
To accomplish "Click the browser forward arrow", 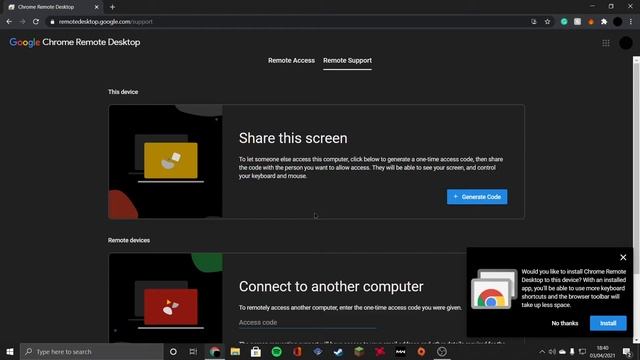I will [22, 22].
